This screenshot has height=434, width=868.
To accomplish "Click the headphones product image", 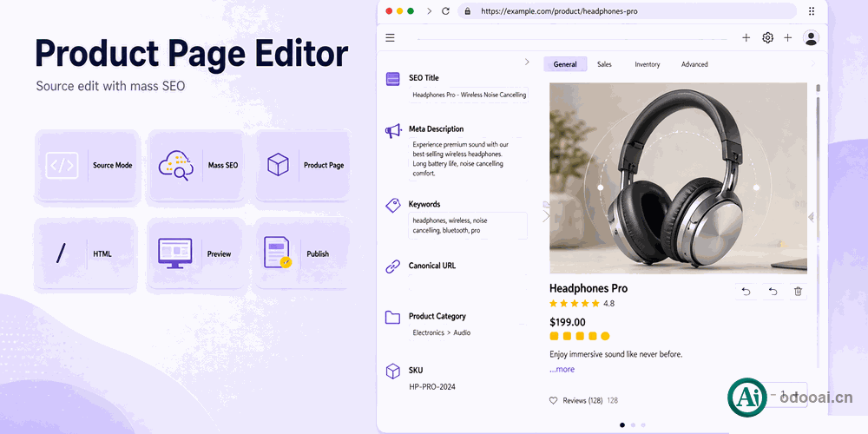I will (x=678, y=178).
